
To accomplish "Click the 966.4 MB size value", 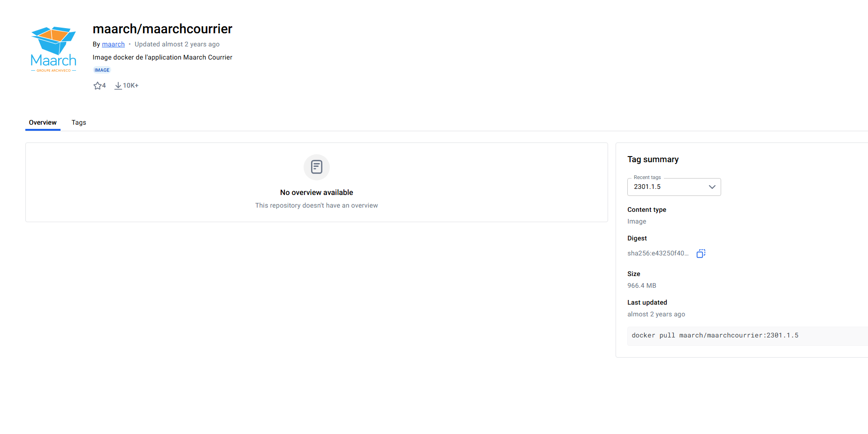I will pos(641,286).
